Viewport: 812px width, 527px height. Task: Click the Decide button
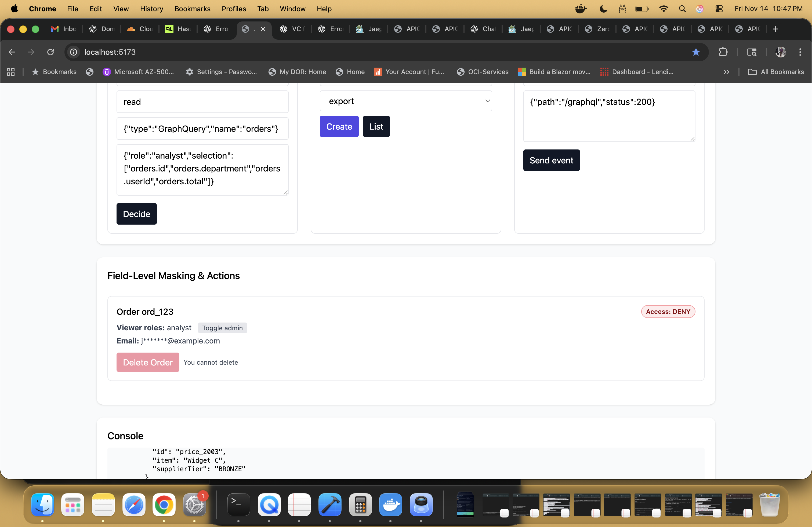(x=136, y=214)
